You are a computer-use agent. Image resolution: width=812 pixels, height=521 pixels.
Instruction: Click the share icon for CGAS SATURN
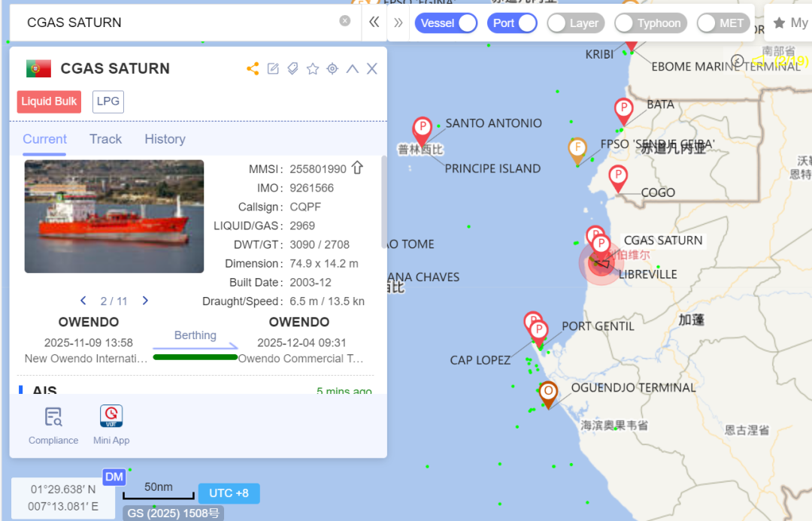pos(253,69)
